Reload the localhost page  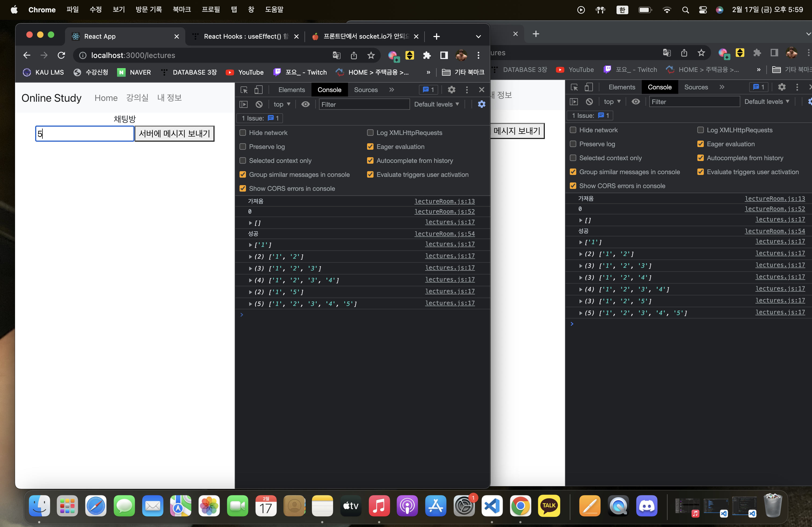(x=61, y=55)
